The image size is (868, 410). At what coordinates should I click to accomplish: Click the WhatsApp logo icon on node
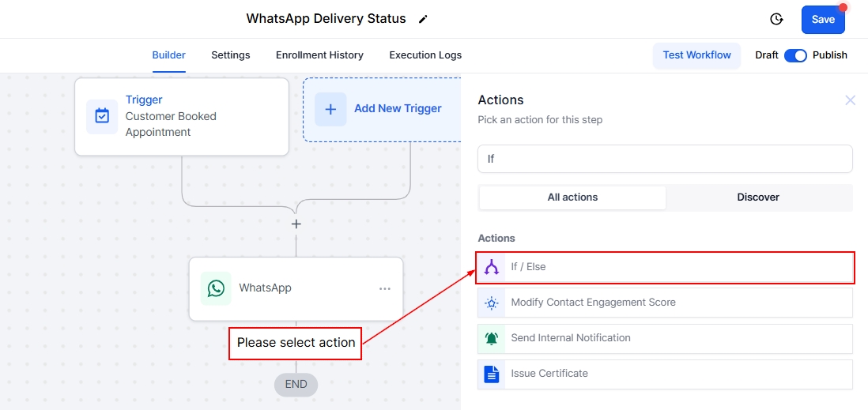pos(216,288)
